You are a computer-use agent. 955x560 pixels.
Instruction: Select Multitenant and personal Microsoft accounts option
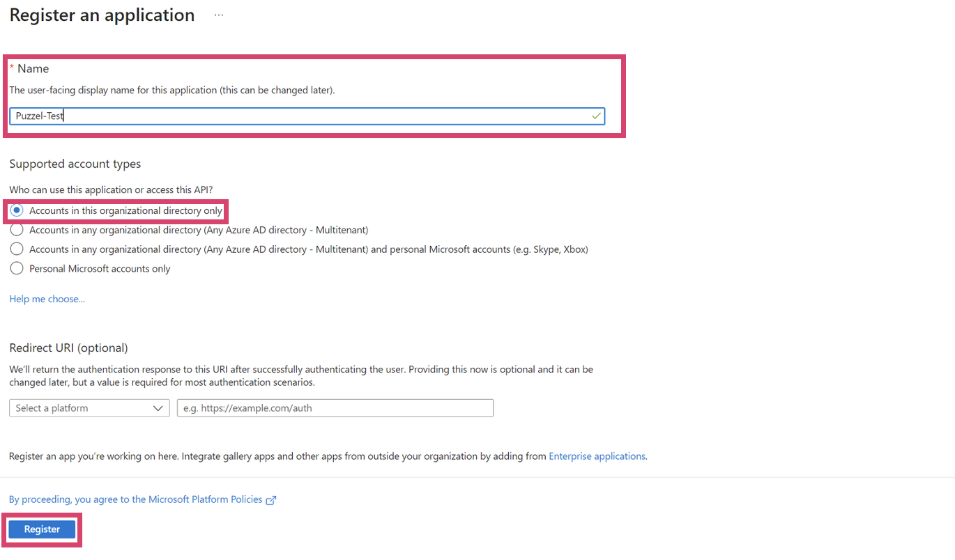[17, 249]
